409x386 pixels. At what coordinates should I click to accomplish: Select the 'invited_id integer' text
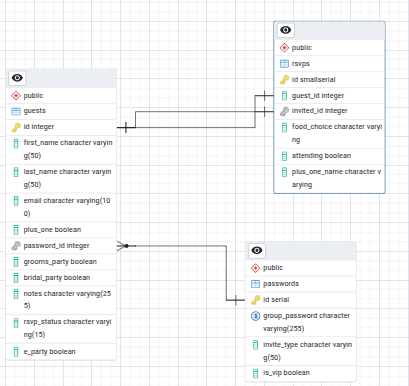(x=320, y=111)
